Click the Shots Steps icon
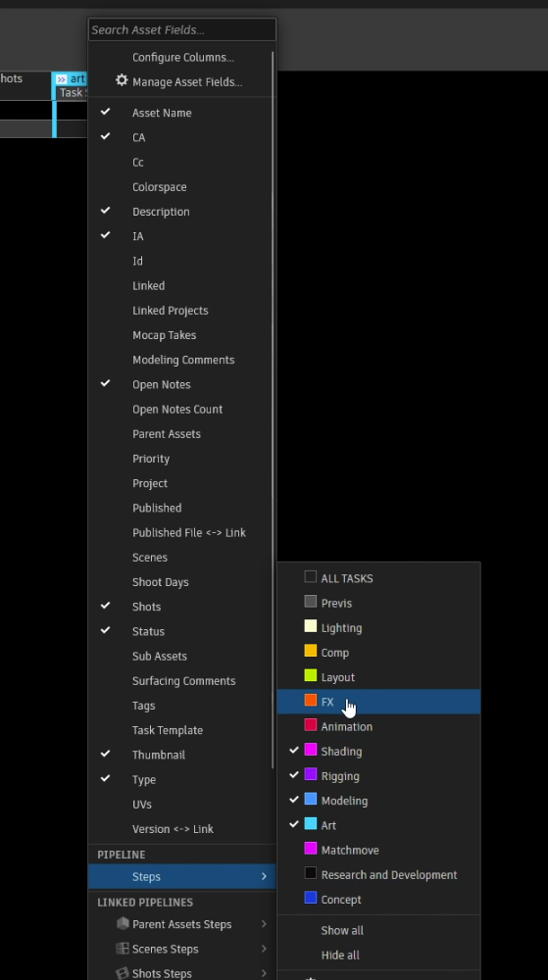The image size is (548, 980). (x=123, y=972)
